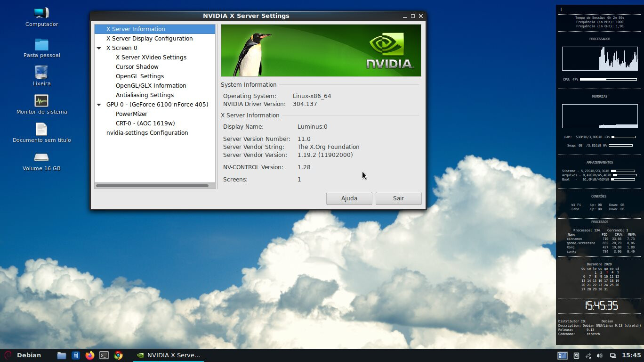Open the Debian main menu
Viewport: 644px width, 362px height.
(23, 355)
